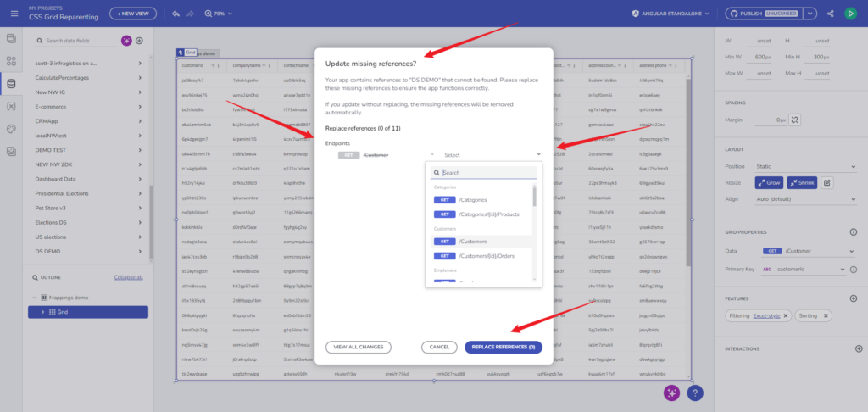Click the green preview play button
Image resolution: width=868 pixels, height=412 pixels.
(x=850, y=14)
